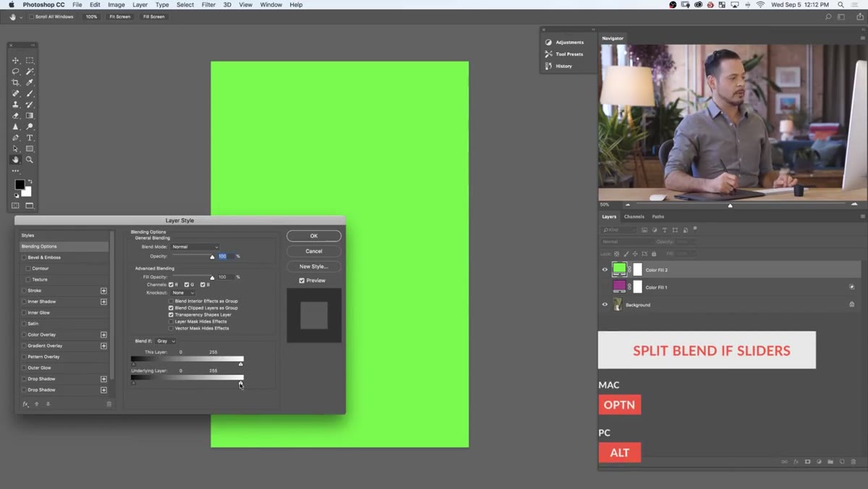The image size is (868, 489).
Task: Enable the Color Overlay checkbox
Action: tap(24, 335)
